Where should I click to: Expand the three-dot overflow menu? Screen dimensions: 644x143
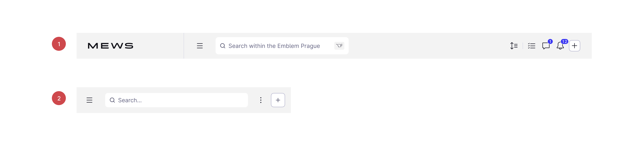pos(260,100)
